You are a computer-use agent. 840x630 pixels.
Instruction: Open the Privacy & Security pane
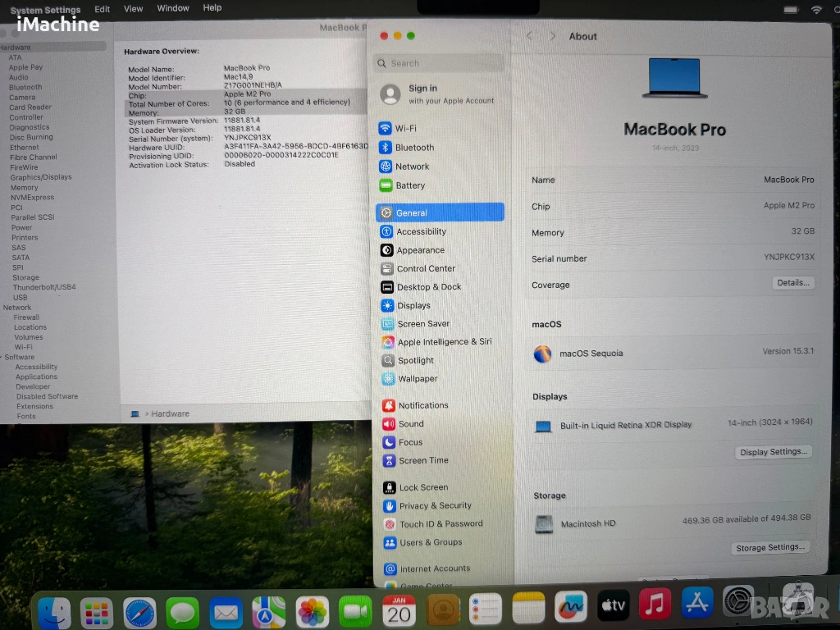(435, 506)
